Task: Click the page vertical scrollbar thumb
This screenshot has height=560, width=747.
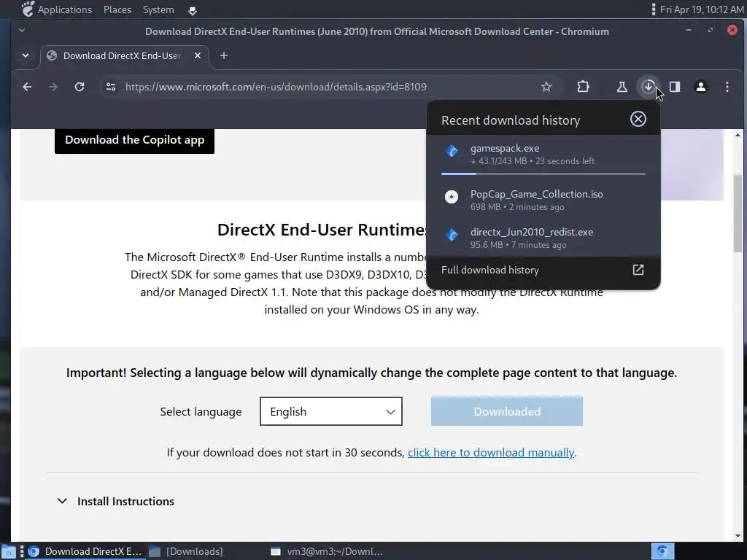Action: (738, 214)
